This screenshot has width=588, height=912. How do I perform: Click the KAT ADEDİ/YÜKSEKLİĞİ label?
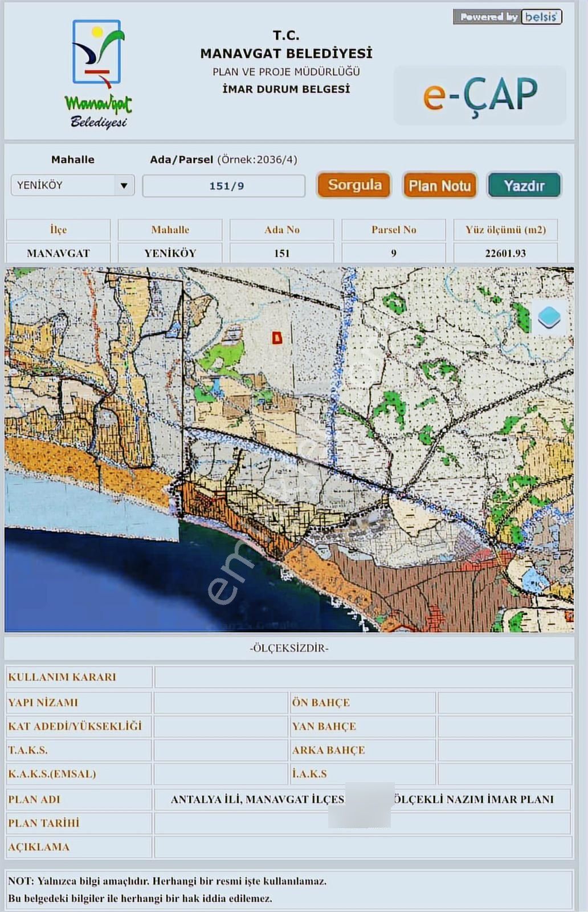click(x=75, y=726)
